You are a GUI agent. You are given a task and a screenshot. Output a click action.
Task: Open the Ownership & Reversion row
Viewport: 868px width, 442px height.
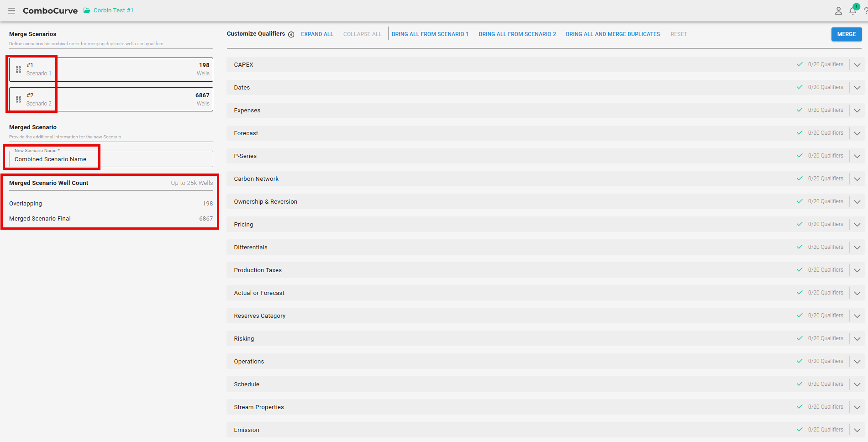tap(265, 202)
